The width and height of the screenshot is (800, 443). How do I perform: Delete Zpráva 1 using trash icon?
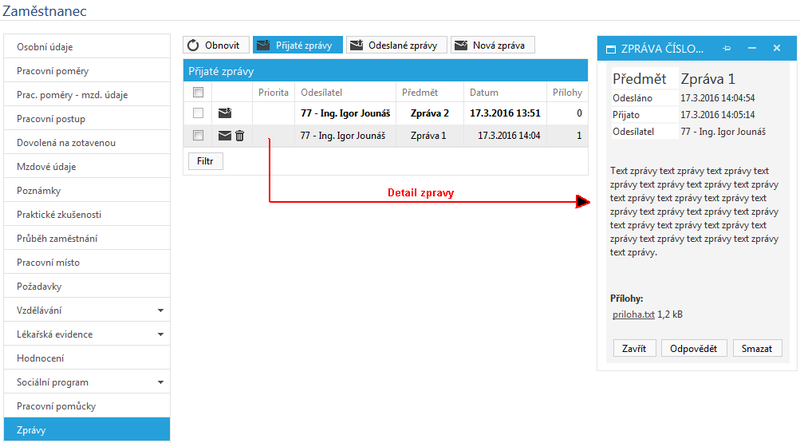point(240,135)
